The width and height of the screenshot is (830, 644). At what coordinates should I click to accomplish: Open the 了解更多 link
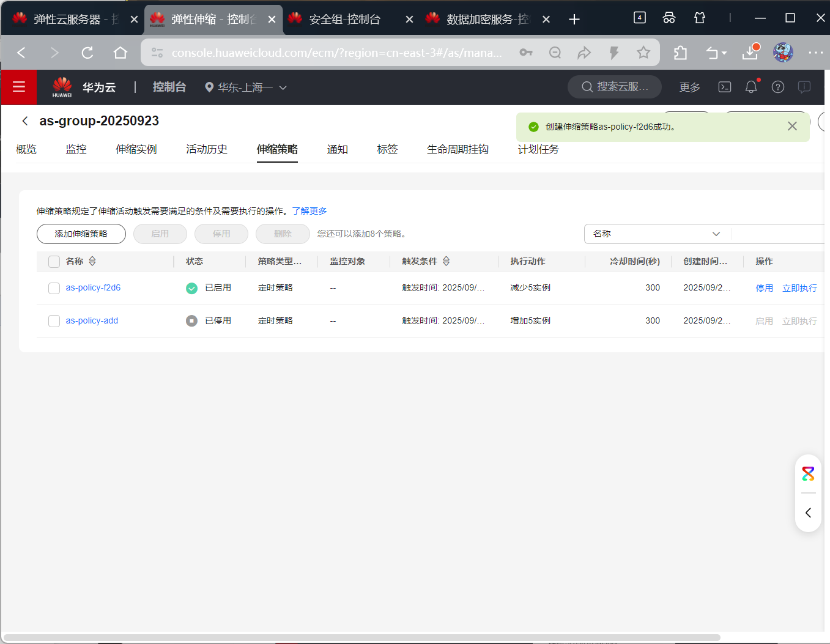[309, 211]
